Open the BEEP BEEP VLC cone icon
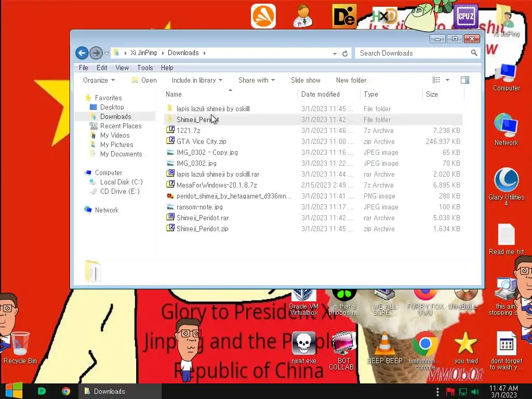 point(385,348)
